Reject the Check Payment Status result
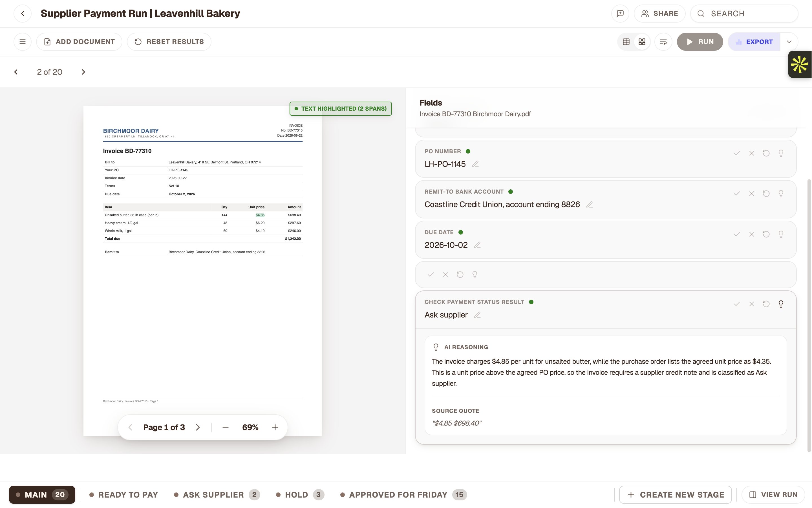 pos(752,304)
